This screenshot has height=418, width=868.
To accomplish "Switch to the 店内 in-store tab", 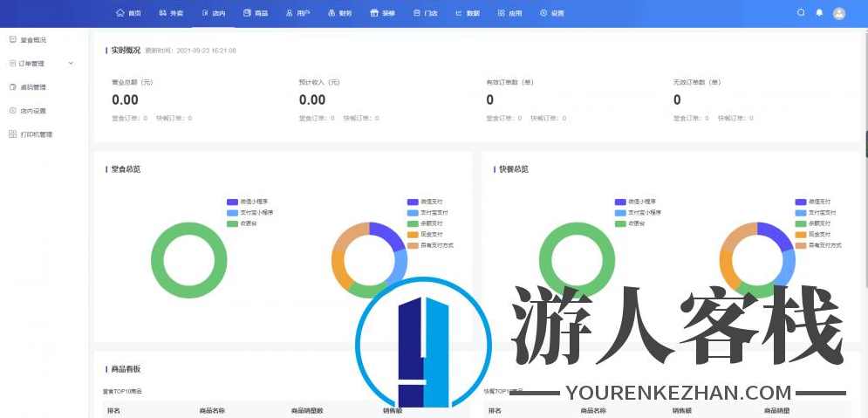I will (x=213, y=13).
